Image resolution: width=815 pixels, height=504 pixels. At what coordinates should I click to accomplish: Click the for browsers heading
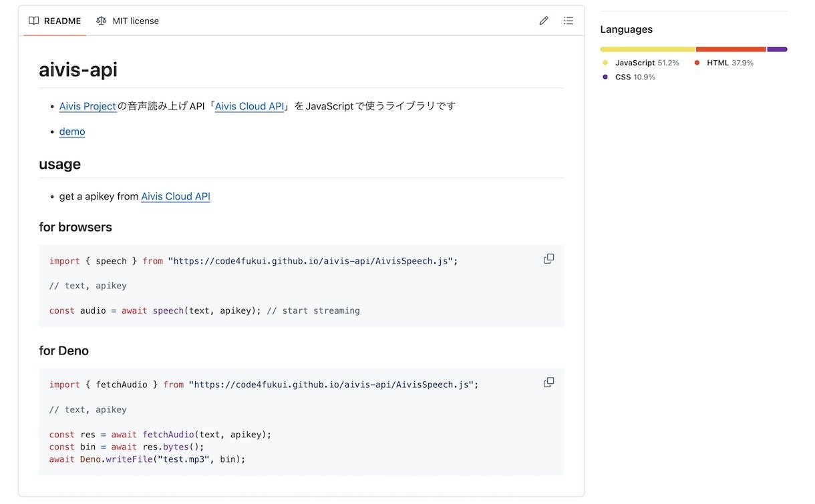[x=75, y=228]
